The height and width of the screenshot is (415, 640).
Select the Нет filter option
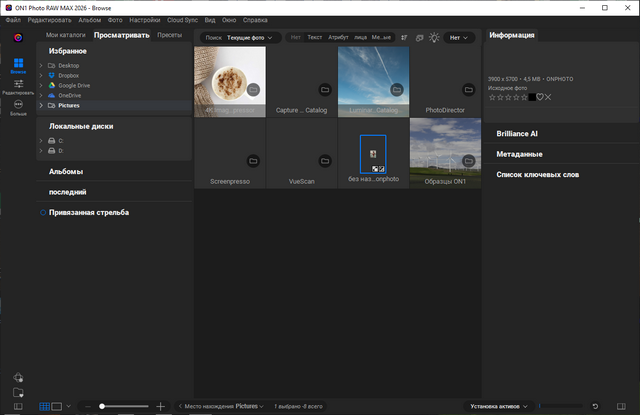296,37
